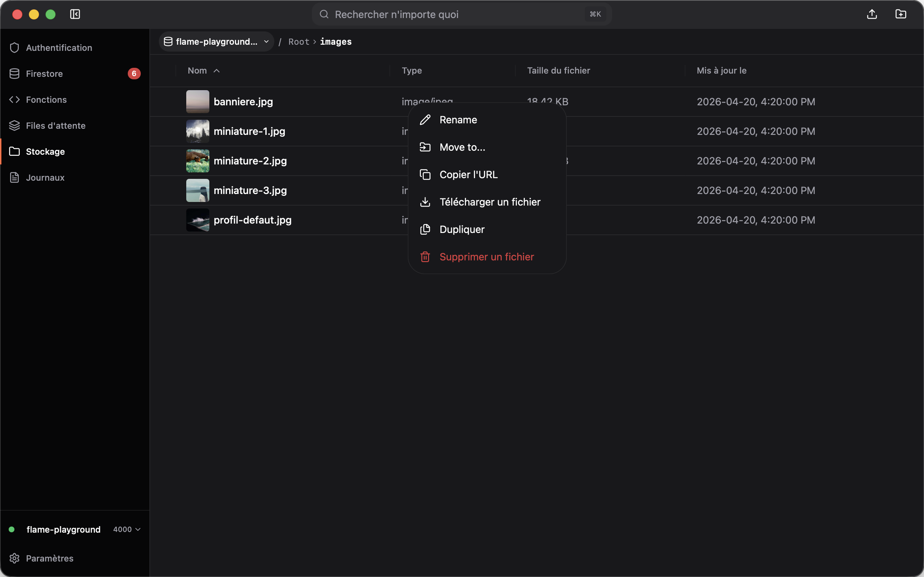
Task: Collapse the sidebar with the panel icon
Action: pyautogui.click(x=75, y=14)
